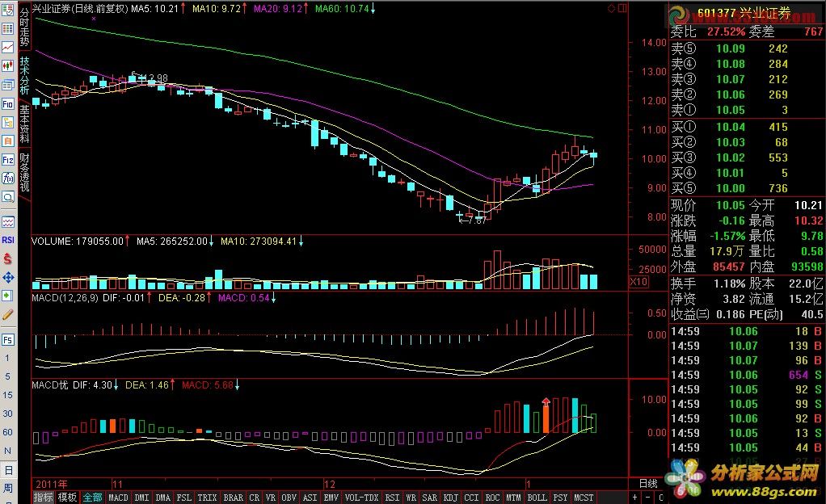826x504 pixels.
Task: Open the F10 company info icon
Action: tap(8, 103)
